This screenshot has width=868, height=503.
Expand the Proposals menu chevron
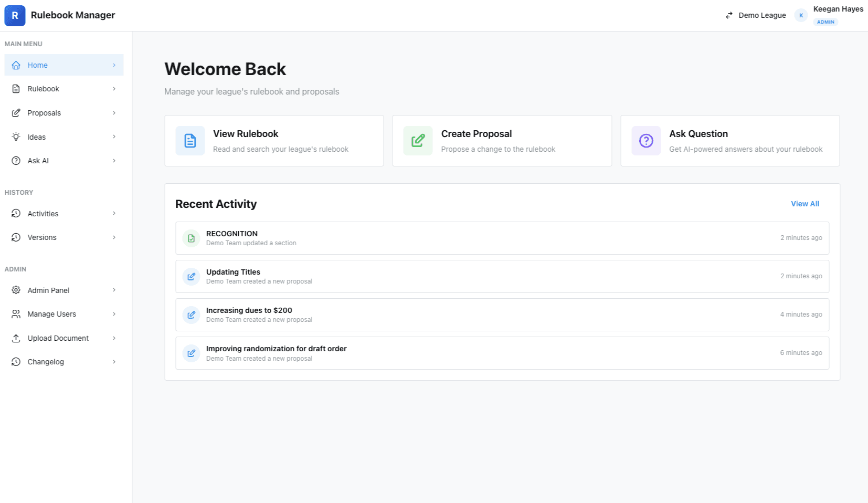[114, 112]
